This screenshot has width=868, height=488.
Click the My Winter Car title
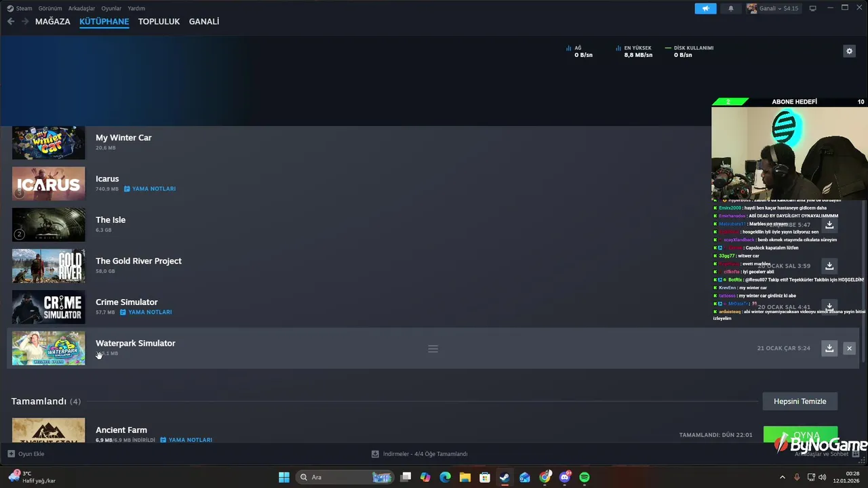tap(123, 138)
